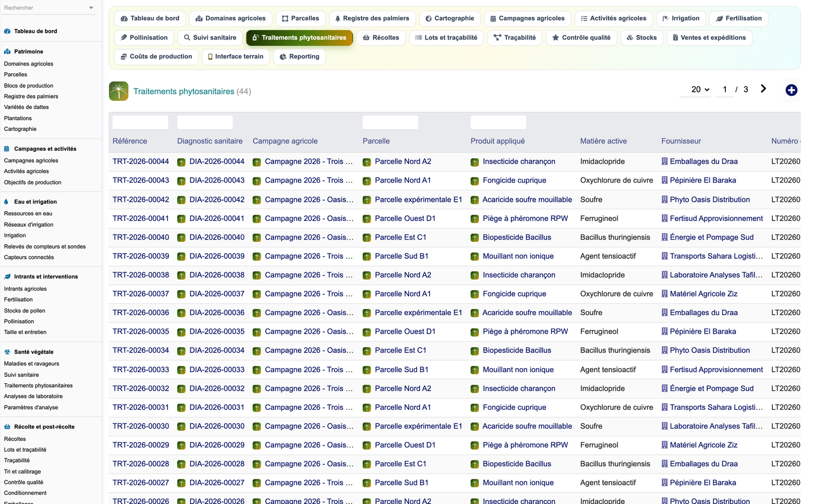This screenshot has height=504, width=815.
Task: Click the add new treatment plus icon
Action: (x=791, y=90)
